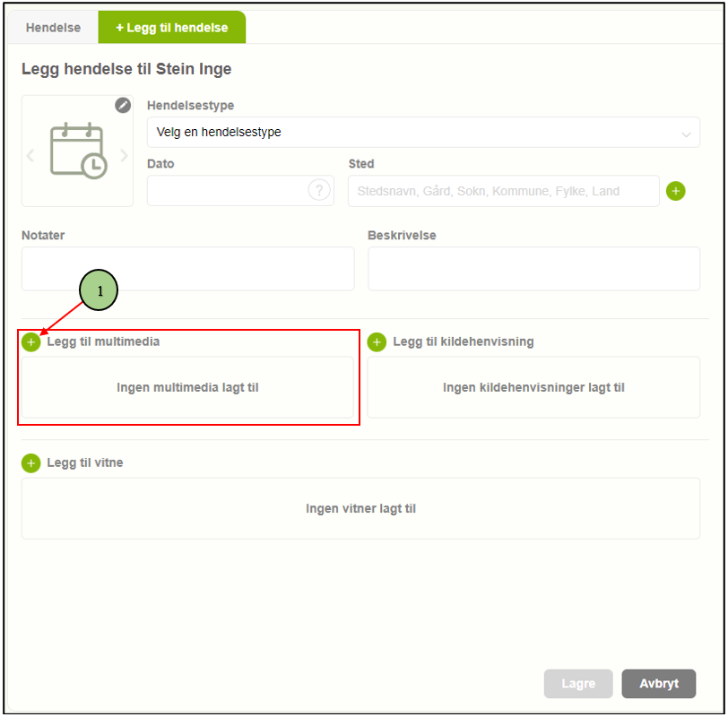Click the 'Ingen vitner lagt til' panel
The height and width of the screenshot is (717, 728).
point(360,508)
